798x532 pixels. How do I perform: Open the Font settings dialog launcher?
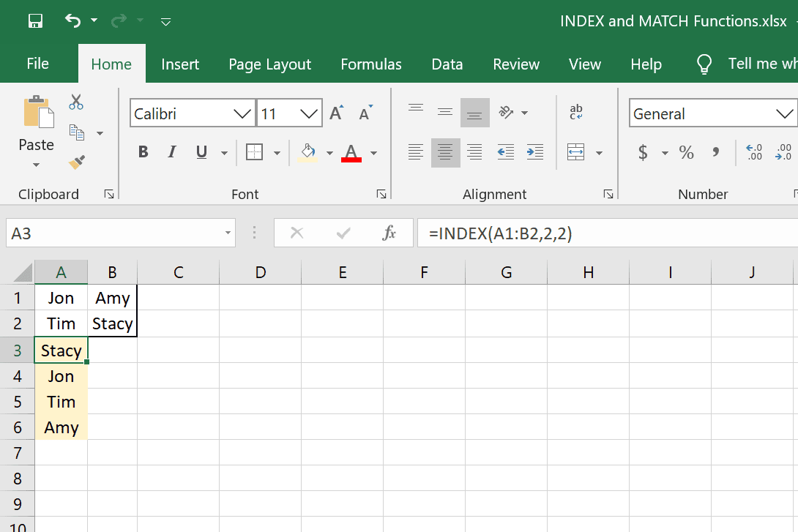[381, 194]
